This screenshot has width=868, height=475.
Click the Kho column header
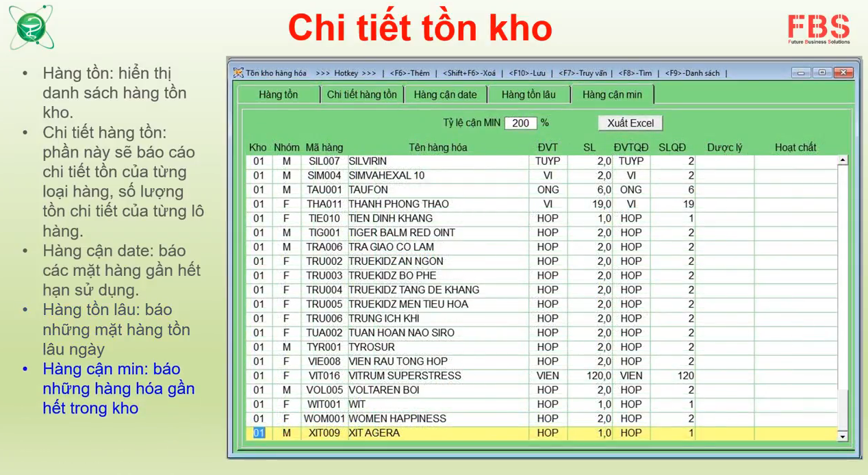click(258, 147)
